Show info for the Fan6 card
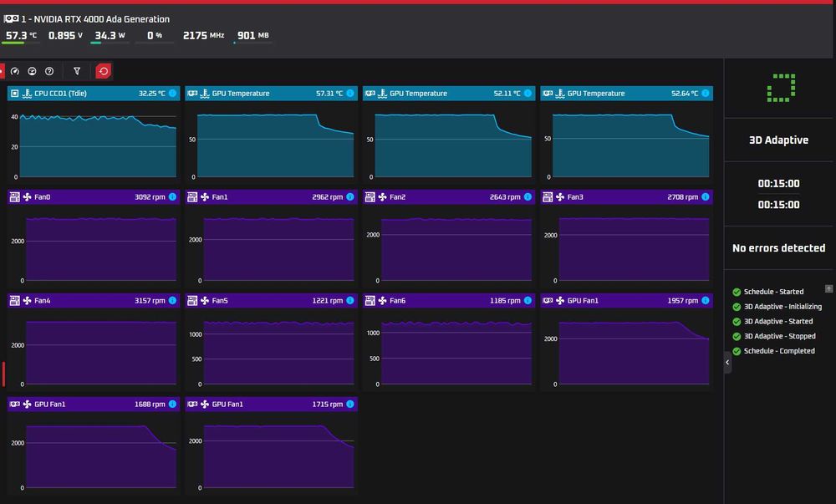This screenshot has height=504, width=836. pos(528,301)
